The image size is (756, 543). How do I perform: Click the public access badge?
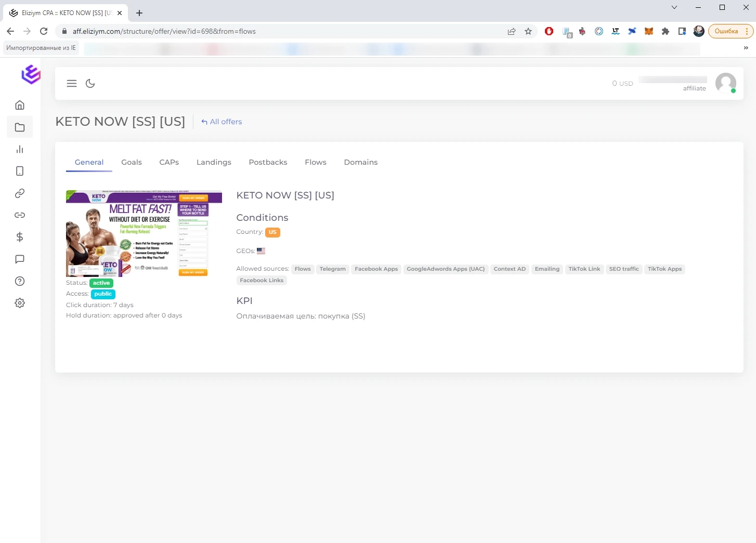tap(103, 294)
